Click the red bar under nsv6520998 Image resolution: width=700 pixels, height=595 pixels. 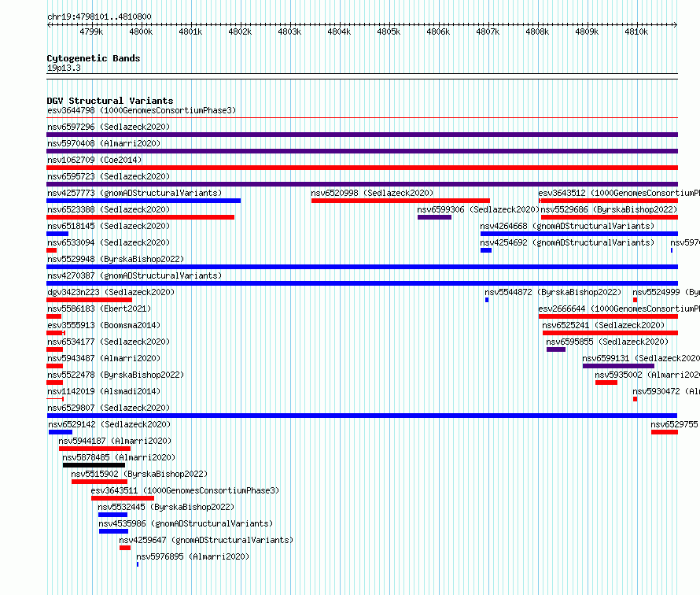coord(400,201)
